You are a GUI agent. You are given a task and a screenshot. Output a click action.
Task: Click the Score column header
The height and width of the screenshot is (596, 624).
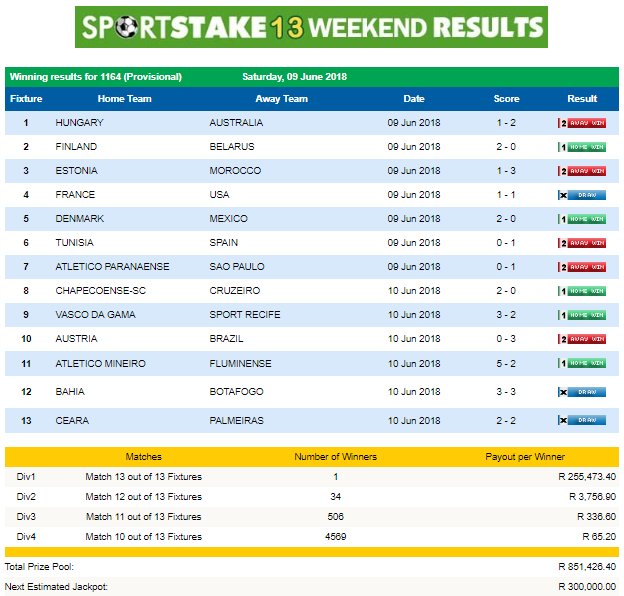click(506, 99)
